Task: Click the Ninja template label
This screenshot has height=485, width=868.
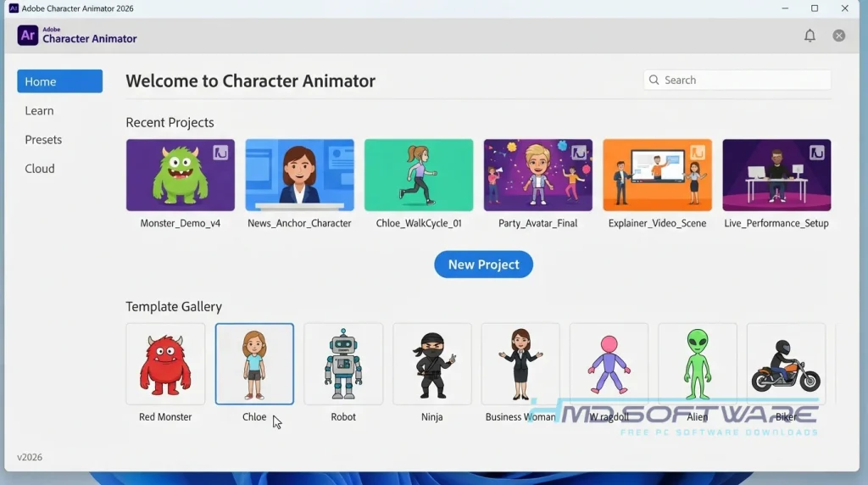Action: click(431, 417)
